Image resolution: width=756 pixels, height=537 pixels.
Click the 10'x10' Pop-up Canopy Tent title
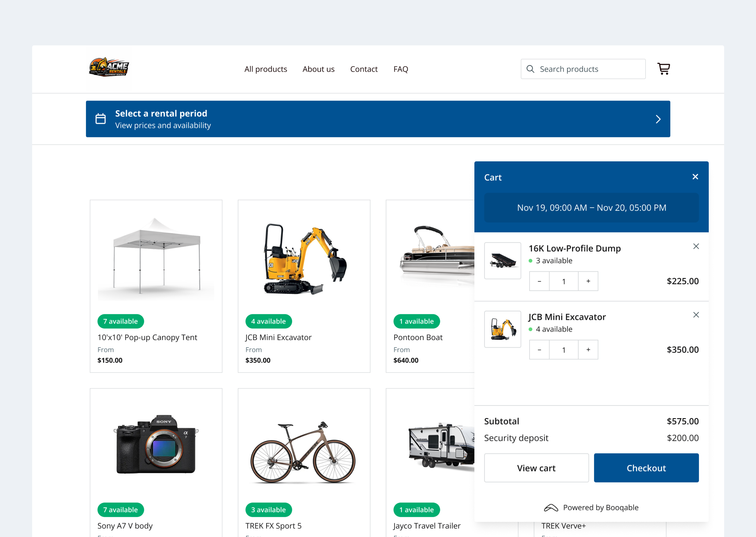[x=147, y=337]
